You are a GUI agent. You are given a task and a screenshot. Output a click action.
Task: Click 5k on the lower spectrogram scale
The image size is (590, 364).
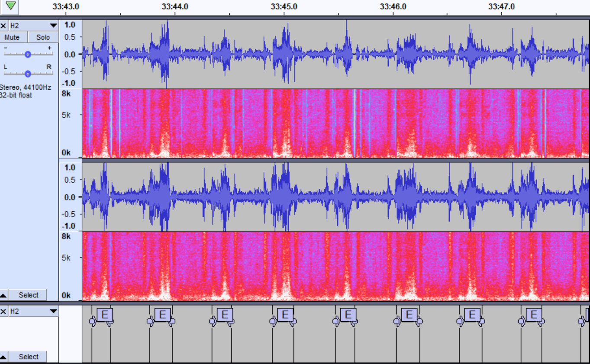pyautogui.click(x=65, y=258)
